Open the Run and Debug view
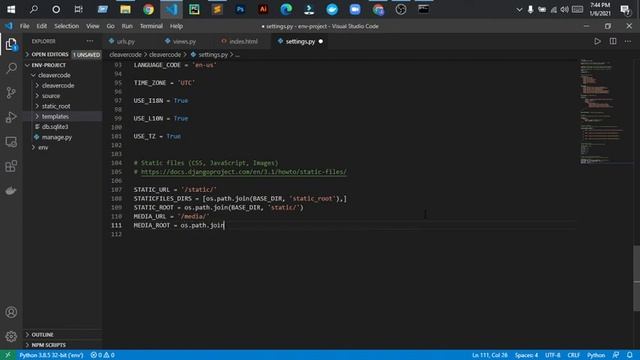The height and width of the screenshot is (360, 640). tap(11, 117)
